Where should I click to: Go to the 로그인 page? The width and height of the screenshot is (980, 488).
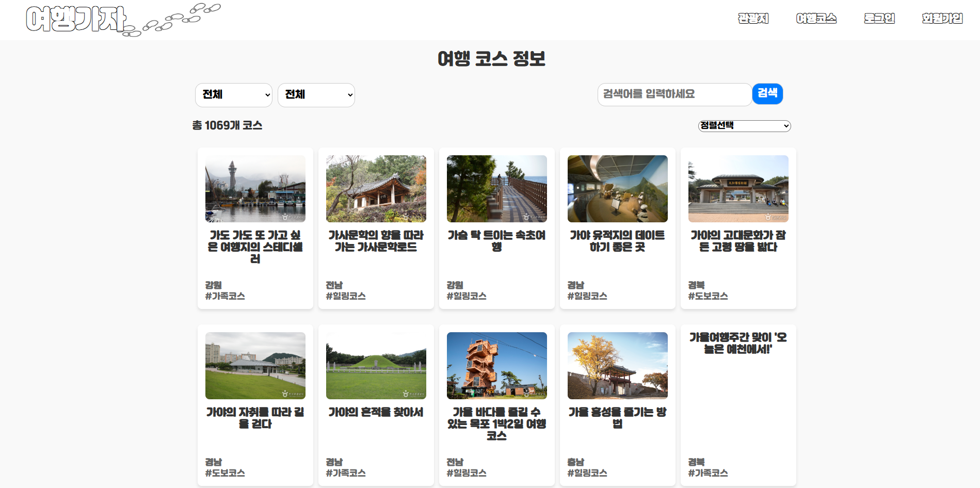tap(879, 19)
